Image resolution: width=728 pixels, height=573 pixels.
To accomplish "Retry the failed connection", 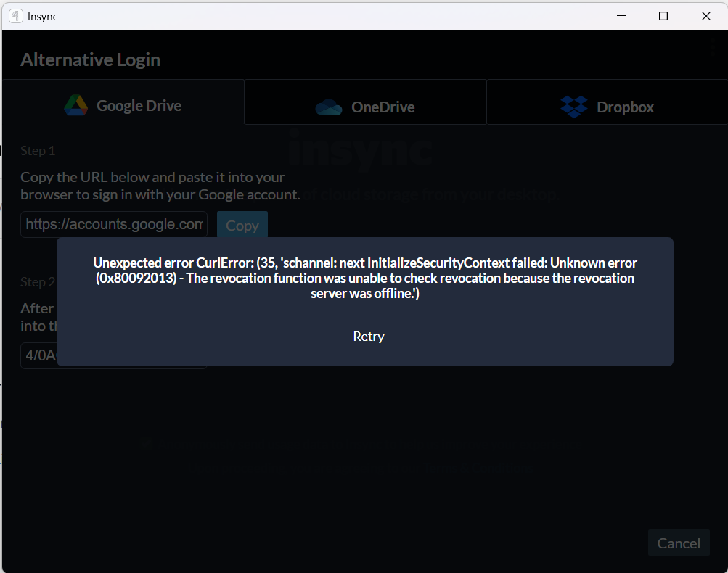I will click(x=369, y=337).
